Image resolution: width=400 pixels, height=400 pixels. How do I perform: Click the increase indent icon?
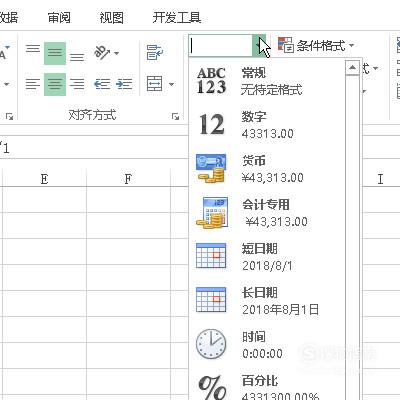click(124, 84)
